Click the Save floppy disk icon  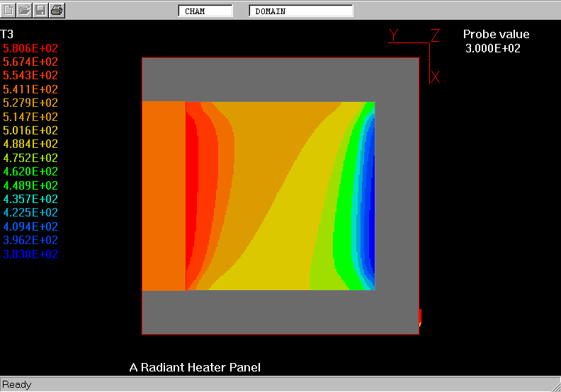click(41, 10)
